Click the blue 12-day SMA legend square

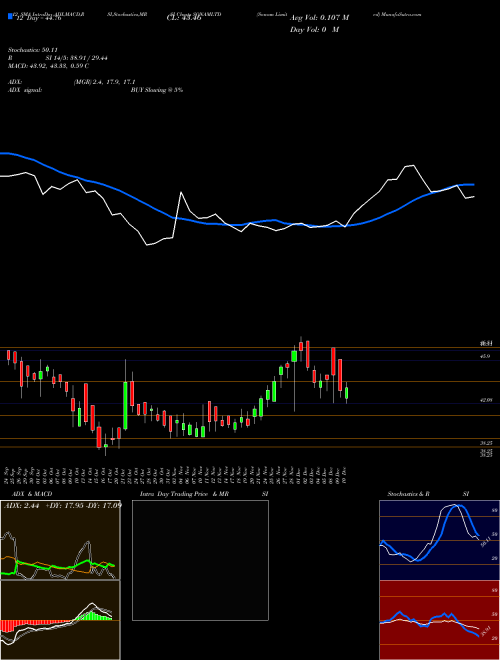pos(10,17)
